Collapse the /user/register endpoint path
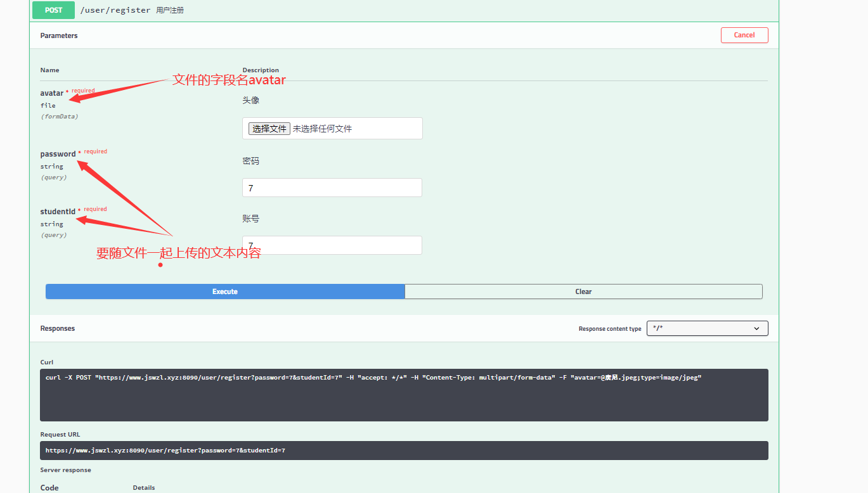Image resolution: width=868 pixels, height=493 pixels. click(115, 10)
